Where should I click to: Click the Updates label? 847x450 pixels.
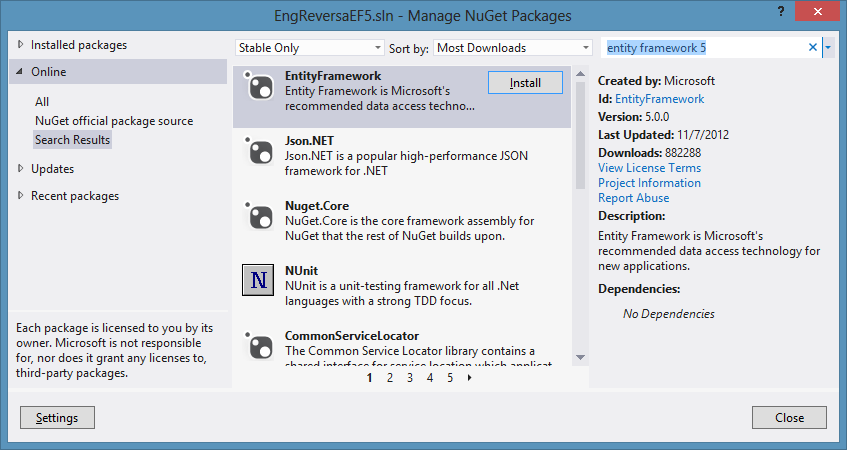point(52,169)
